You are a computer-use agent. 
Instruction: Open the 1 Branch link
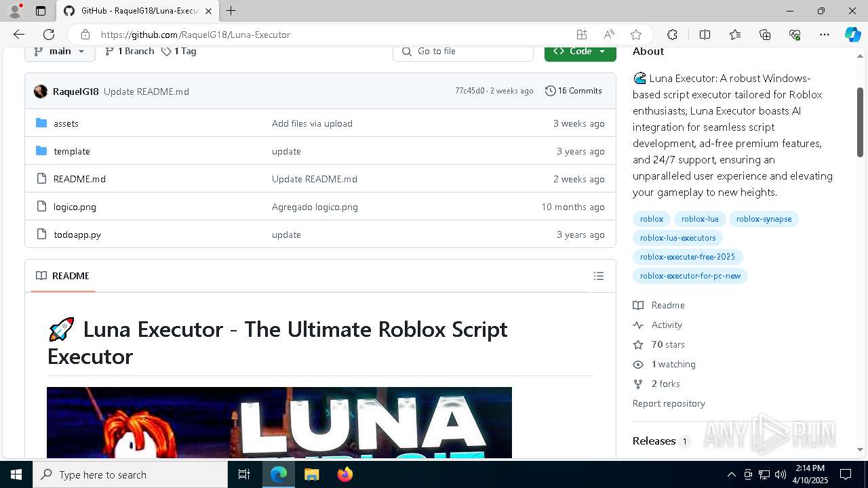click(129, 51)
